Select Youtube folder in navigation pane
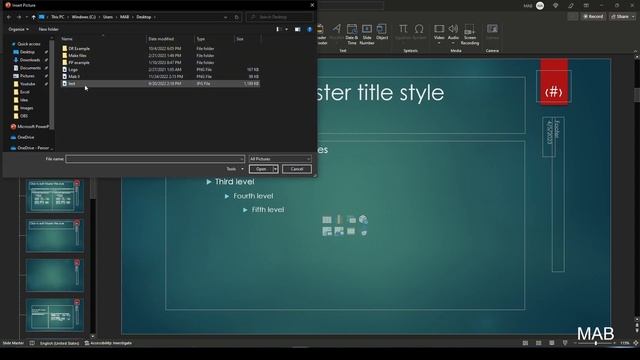Image resolution: width=640 pixels, height=360 pixels. pos(27,84)
